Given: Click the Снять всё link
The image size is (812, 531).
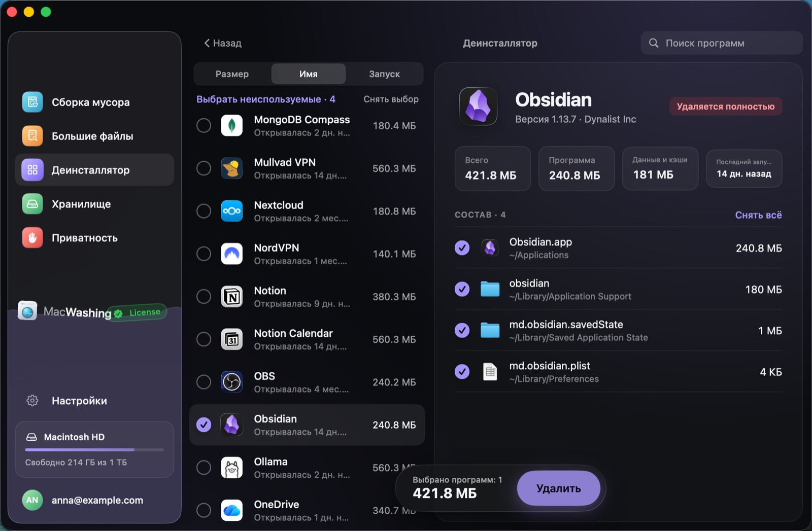Looking at the screenshot, I should coord(758,215).
